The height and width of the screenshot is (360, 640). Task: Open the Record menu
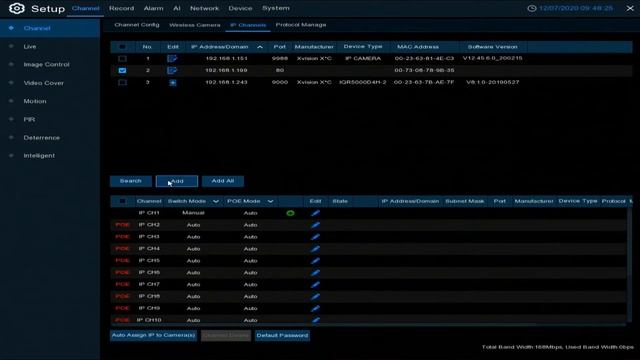click(121, 8)
